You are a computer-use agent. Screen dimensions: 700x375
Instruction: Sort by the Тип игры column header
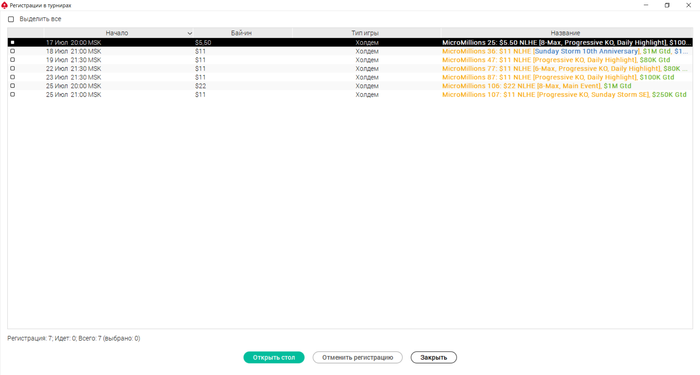coord(365,33)
